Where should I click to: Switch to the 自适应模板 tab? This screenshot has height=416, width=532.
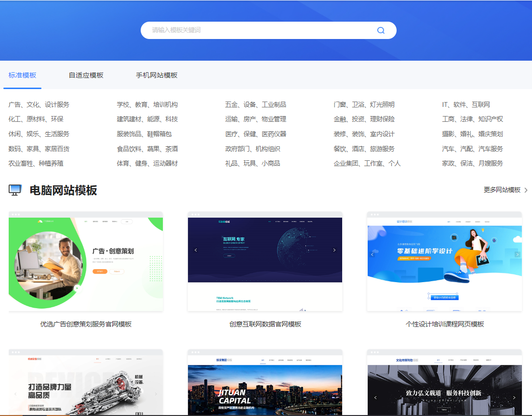(86, 75)
